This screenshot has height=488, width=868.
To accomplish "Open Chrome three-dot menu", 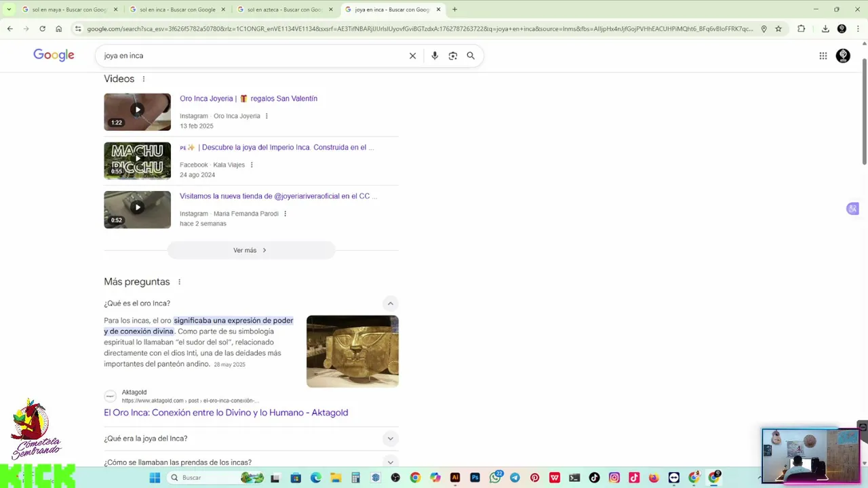I will [x=858, y=28].
